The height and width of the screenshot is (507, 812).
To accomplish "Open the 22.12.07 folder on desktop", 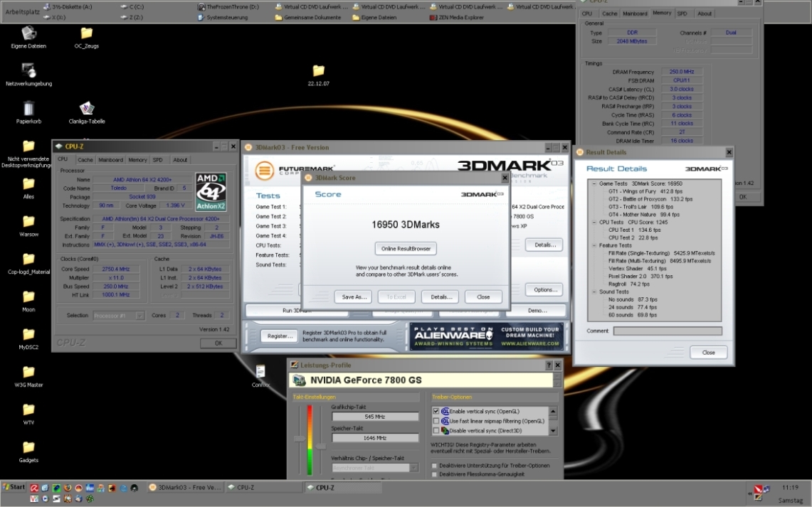I will 319,75.
